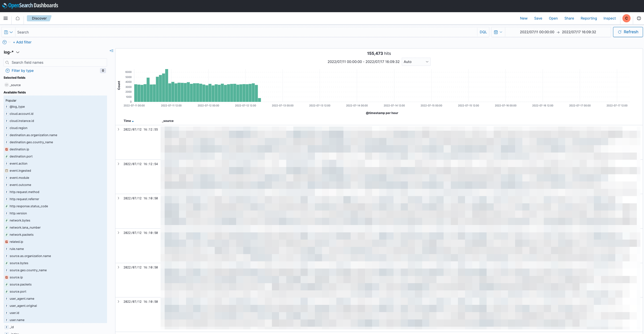The height and width of the screenshot is (334, 644).
Task: Click Save in top menu
Action: 538,18
